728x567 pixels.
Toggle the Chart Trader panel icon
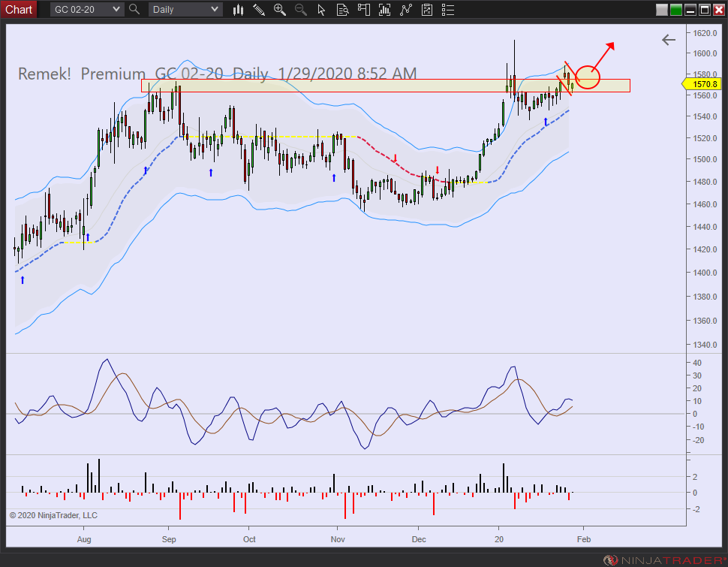point(363,9)
